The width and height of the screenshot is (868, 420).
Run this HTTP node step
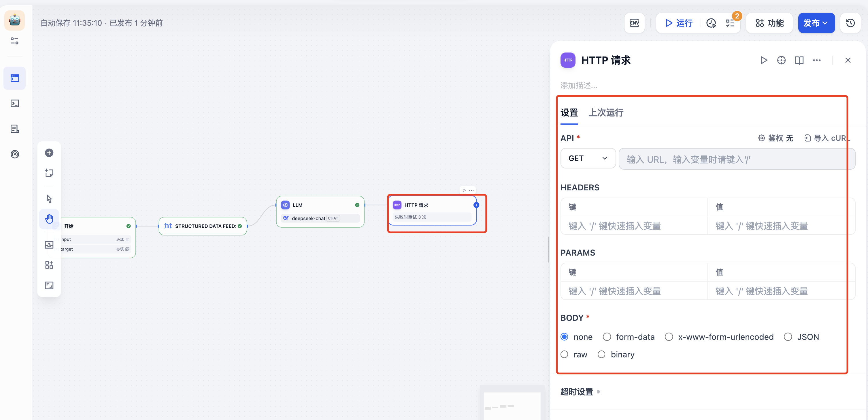pyautogui.click(x=764, y=60)
